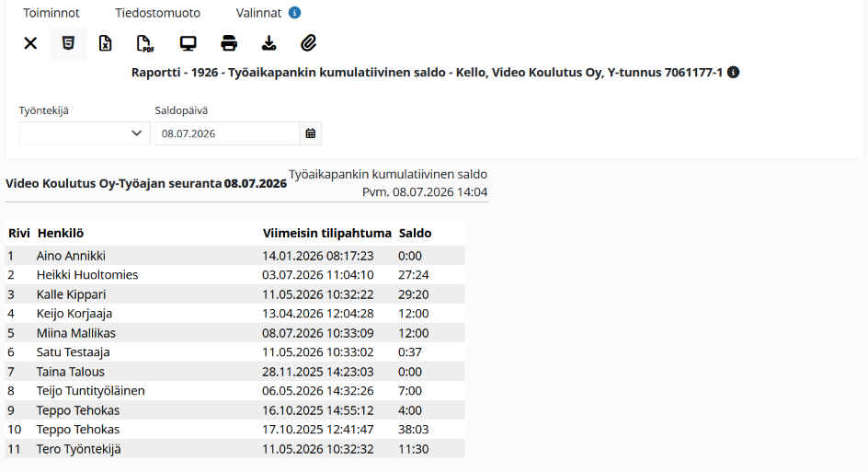The height and width of the screenshot is (472, 868).
Task: Choose the PDF file format icon
Action: pos(145,43)
